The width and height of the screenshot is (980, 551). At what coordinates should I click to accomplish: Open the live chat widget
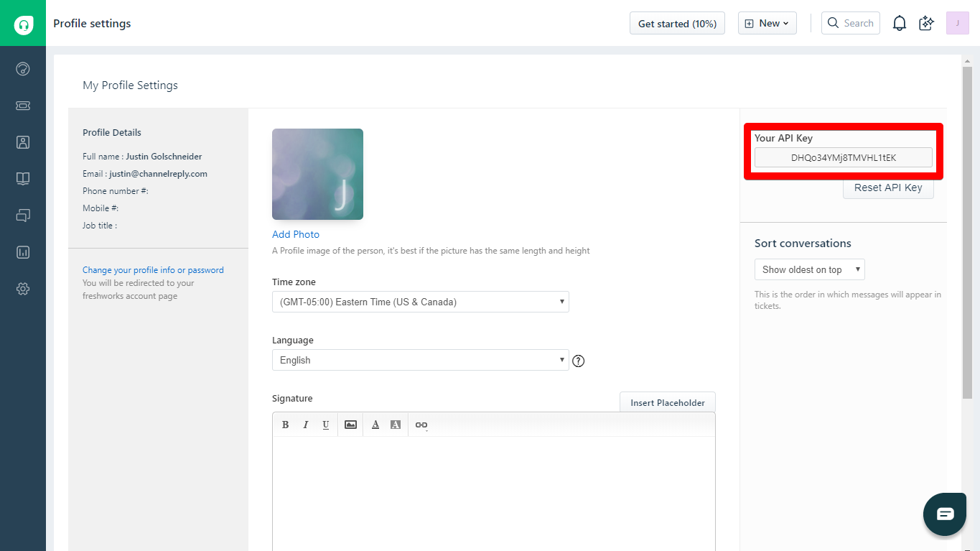pos(945,514)
